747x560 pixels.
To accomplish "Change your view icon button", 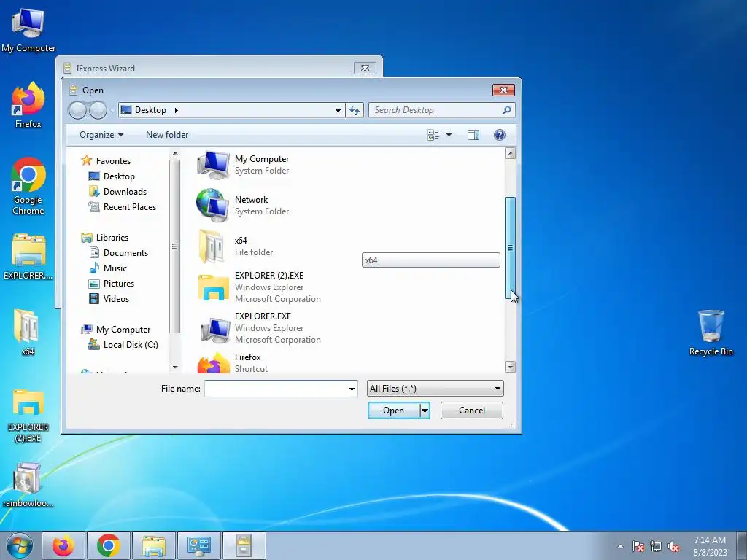I will 433,135.
